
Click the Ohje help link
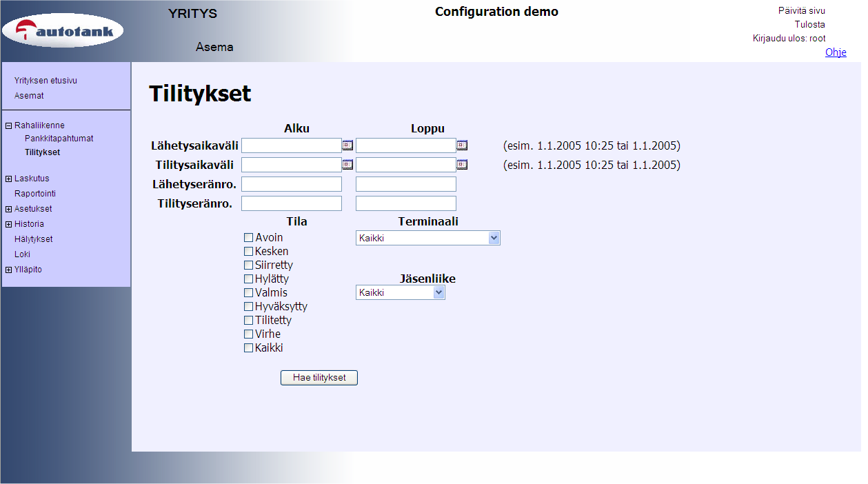tap(836, 52)
